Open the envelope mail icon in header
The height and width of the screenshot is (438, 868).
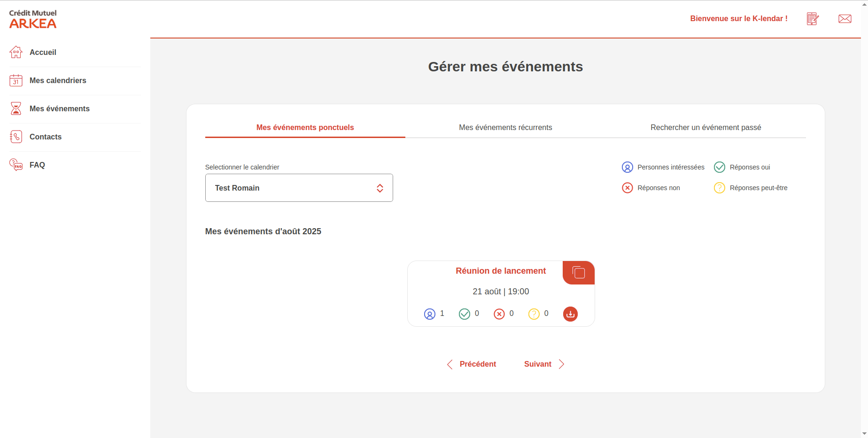845,19
